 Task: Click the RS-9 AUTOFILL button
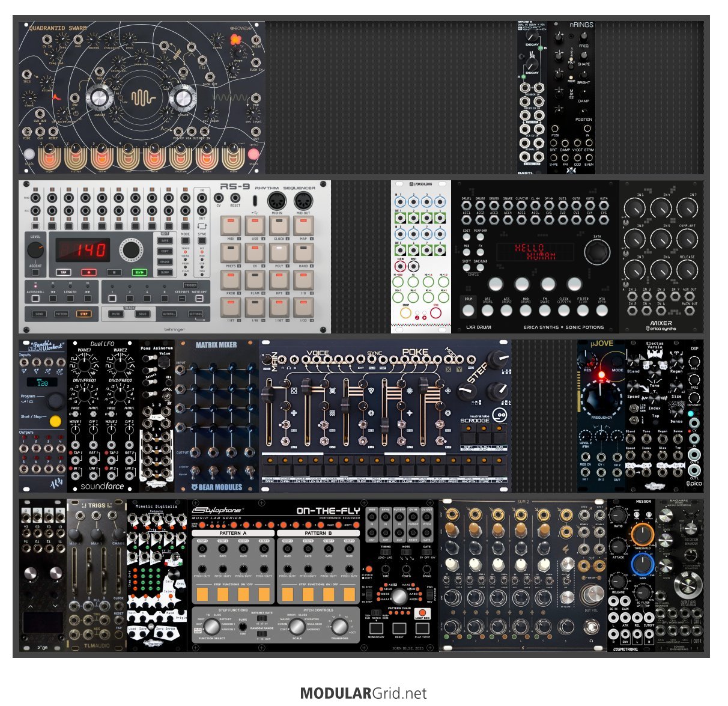[x=169, y=314]
